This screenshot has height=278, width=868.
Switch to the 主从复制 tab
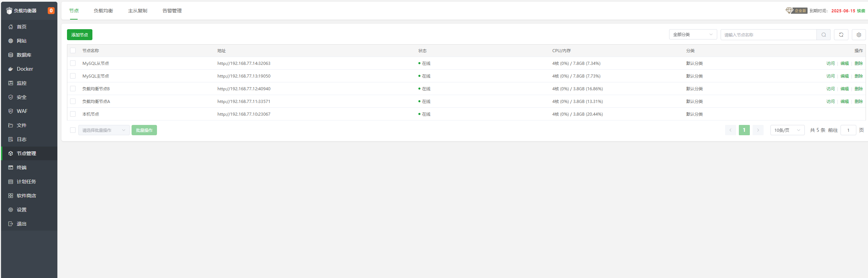click(x=137, y=11)
